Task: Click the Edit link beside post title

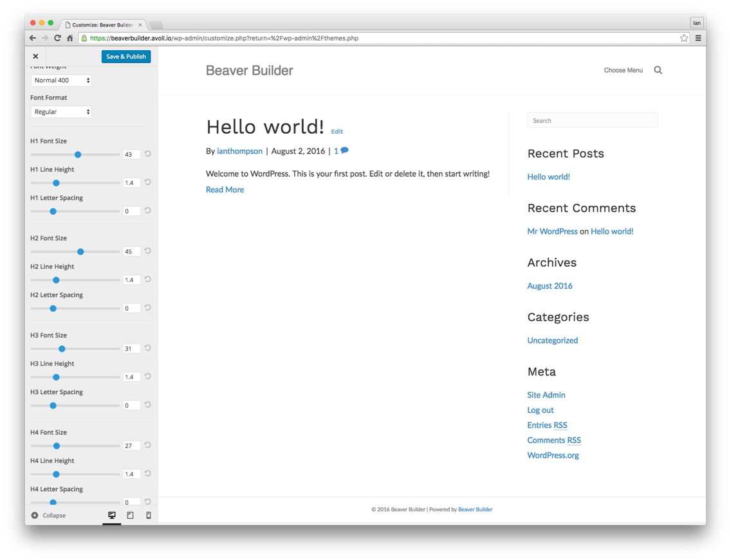Action: (x=337, y=131)
